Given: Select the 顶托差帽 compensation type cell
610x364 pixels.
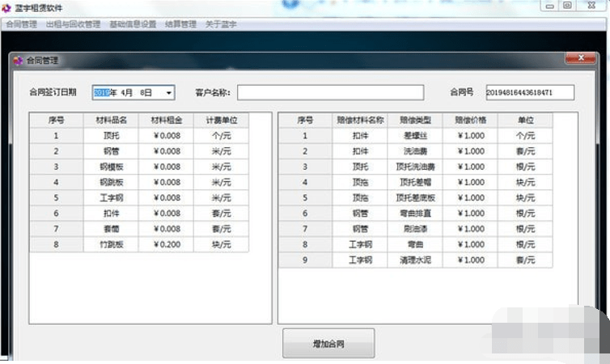Looking at the screenshot, I should click(x=415, y=182).
